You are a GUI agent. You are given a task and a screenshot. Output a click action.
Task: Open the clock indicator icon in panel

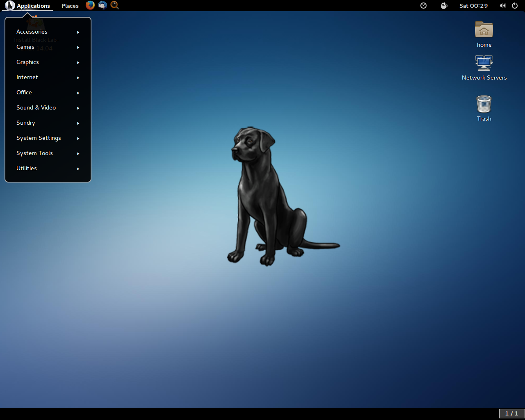pyautogui.click(x=424, y=6)
